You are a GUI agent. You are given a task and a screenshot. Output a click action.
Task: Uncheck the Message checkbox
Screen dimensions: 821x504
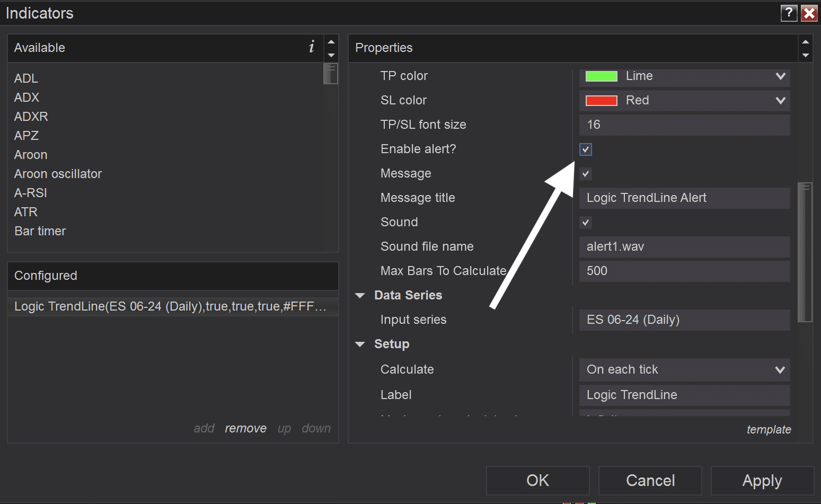click(x=586, y=174)
